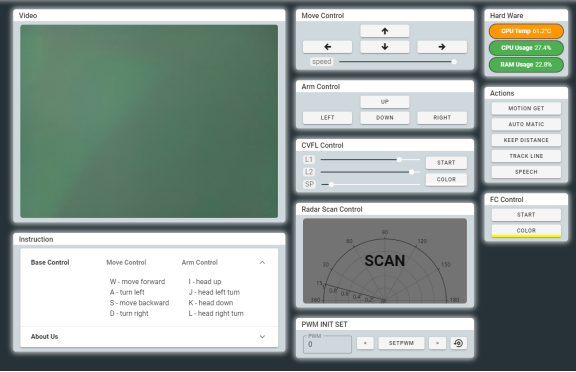
Task: Click the Arm Control column label in Instruction
Action: (200, 263)
